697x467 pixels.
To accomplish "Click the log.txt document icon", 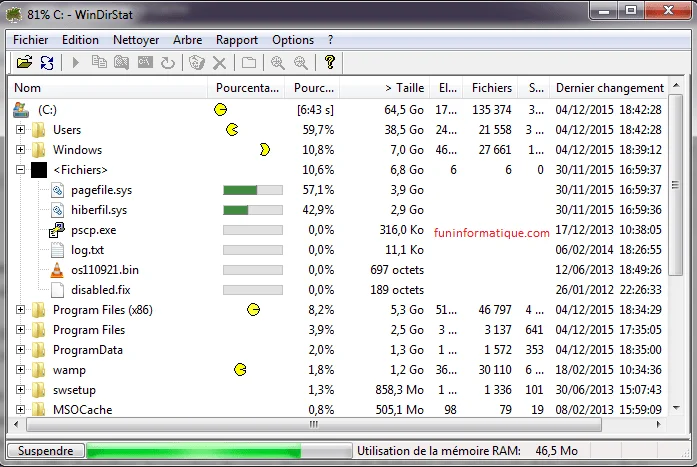I will (57, 250).
